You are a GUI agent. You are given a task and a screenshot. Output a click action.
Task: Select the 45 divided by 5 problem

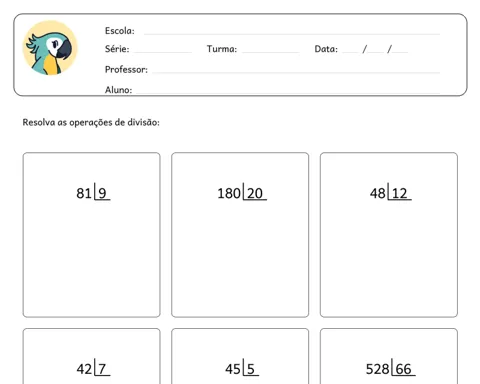point(240,356)
